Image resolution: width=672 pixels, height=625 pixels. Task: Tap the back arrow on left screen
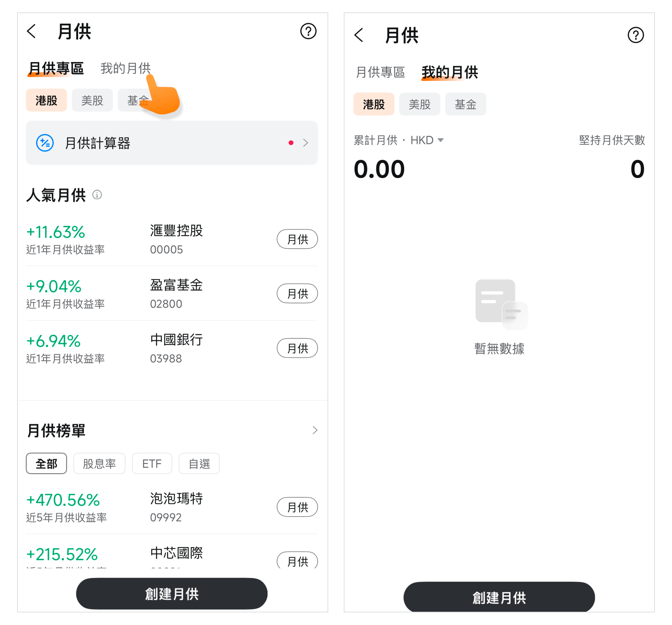(31, 31)
